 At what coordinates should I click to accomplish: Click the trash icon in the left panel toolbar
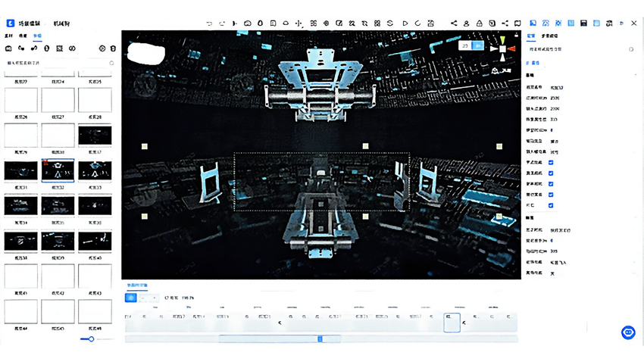pos(113,48)
